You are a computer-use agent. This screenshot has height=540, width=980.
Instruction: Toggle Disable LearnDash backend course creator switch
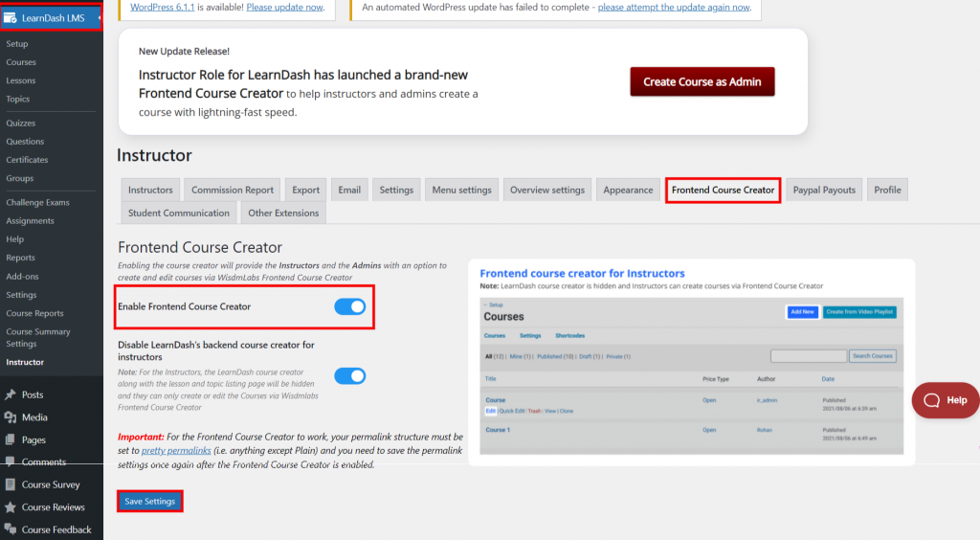tap(349, 376)
